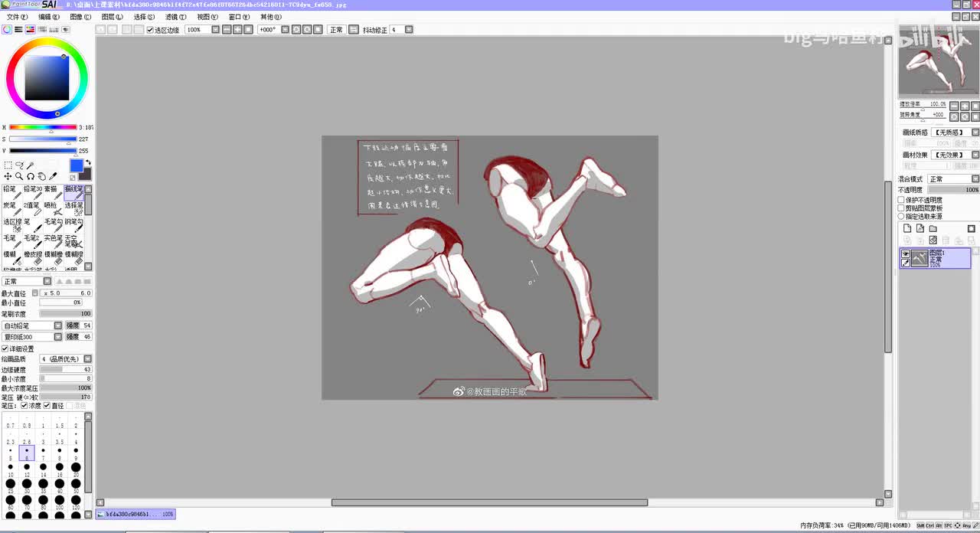Click the foreground blue color swatch
Viewport: 980px width, 533px height.
click(x=76, y=166)
